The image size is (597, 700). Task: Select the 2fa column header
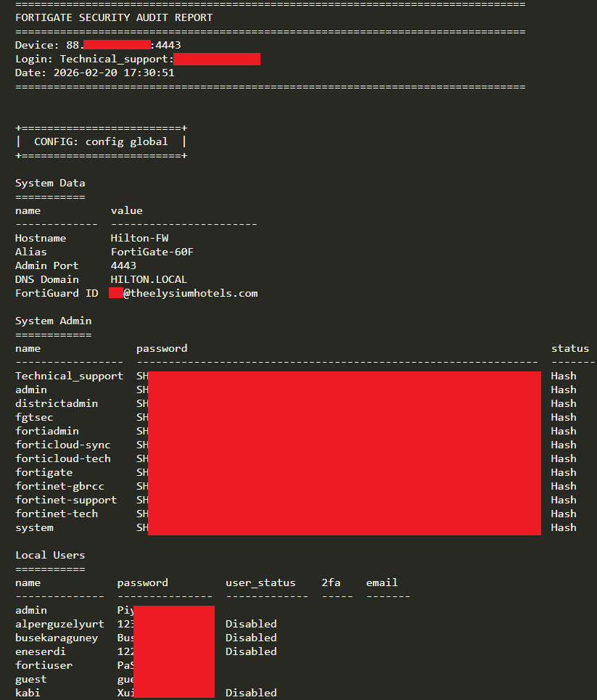click(x=331, y=583)
